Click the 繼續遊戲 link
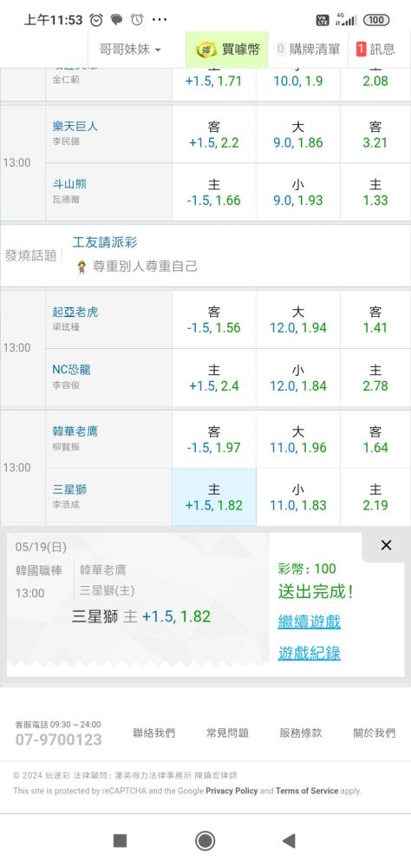Viewport: 411px width, 868px height. (x=310, y=621)
